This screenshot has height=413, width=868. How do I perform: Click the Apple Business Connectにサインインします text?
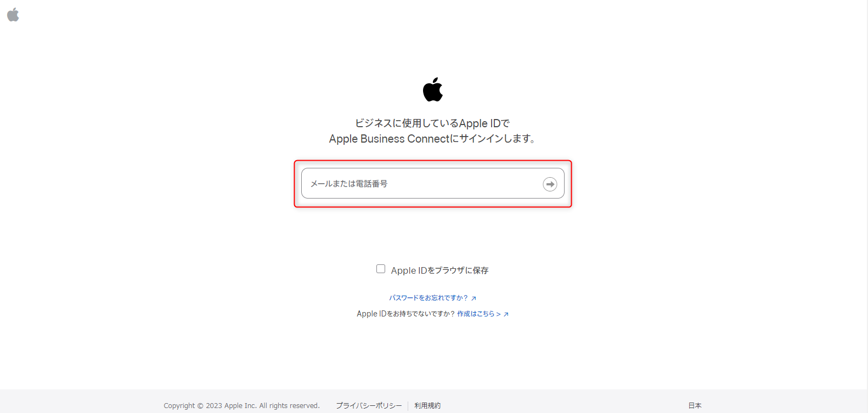click(x=432, y=139)
